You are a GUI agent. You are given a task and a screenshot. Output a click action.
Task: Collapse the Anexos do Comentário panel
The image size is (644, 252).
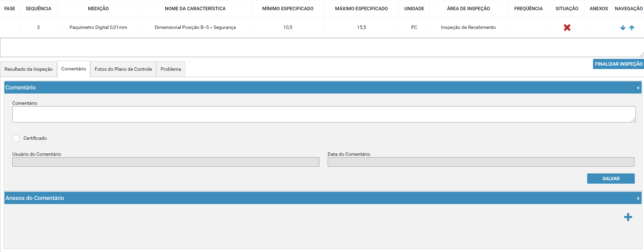pyautogui.click(x=638, y=198)
